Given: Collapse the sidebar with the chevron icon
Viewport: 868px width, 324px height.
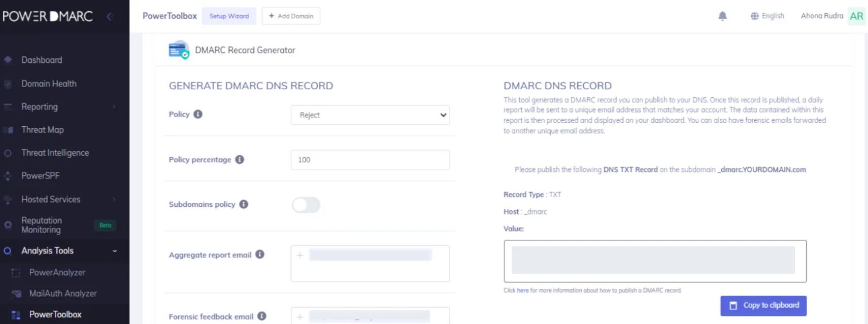Looking at the screenshot, I should tap(110, 16).
